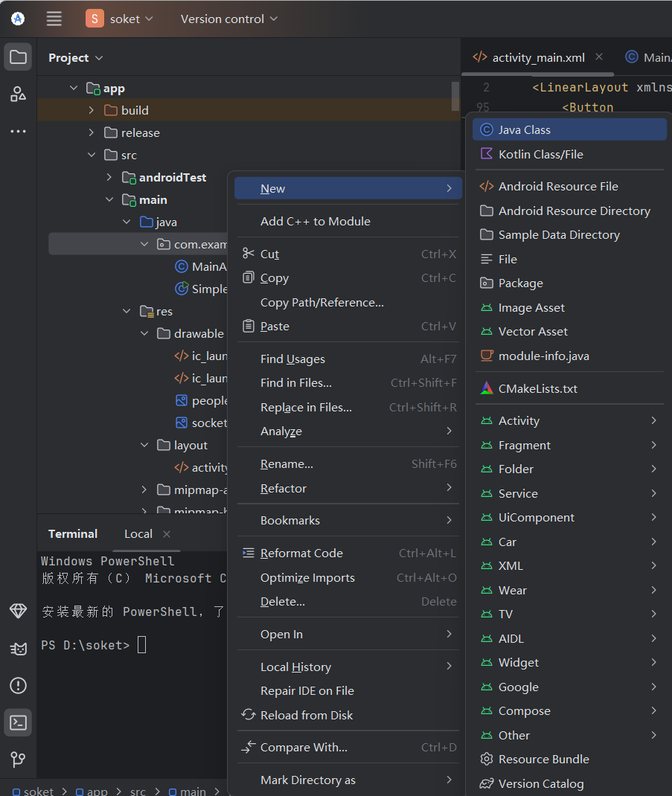This screenshot has height=796, width=672.
Task: Open the Project view selector dropdown
Action: (76, 58)
